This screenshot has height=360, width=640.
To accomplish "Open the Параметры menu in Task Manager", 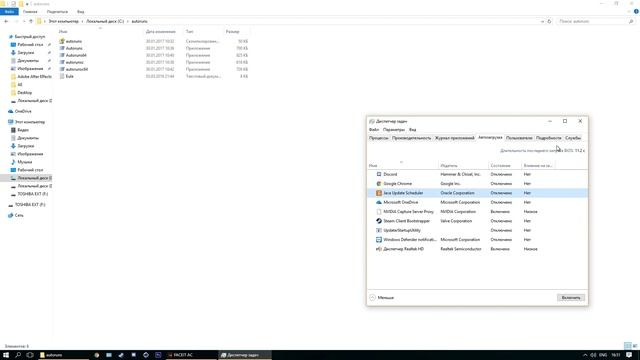I will 394,130.
